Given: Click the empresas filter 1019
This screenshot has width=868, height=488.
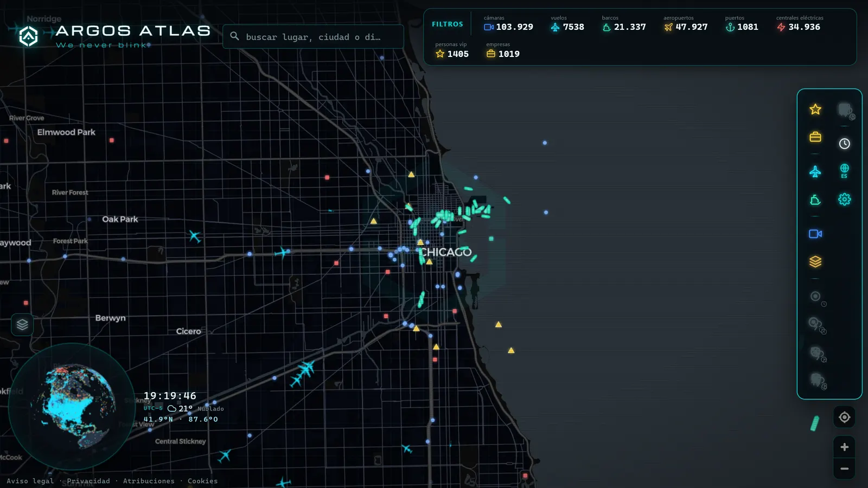Looking at the screenshot, I should 503,50.
